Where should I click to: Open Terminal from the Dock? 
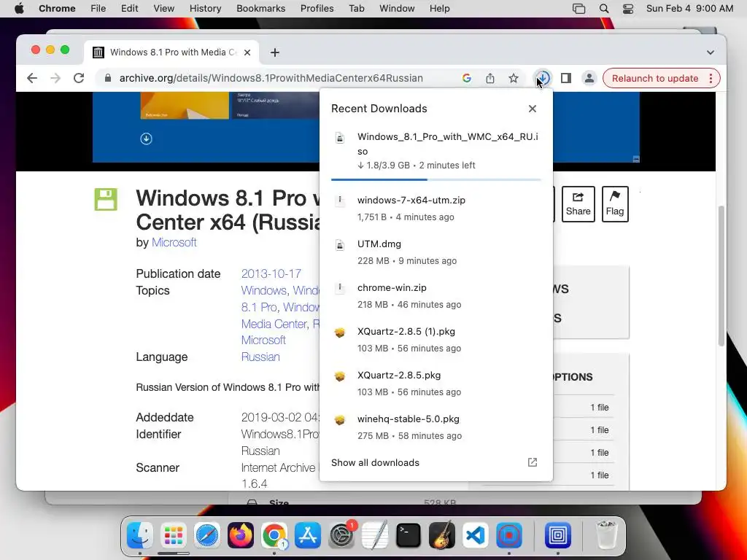(409, 535)
